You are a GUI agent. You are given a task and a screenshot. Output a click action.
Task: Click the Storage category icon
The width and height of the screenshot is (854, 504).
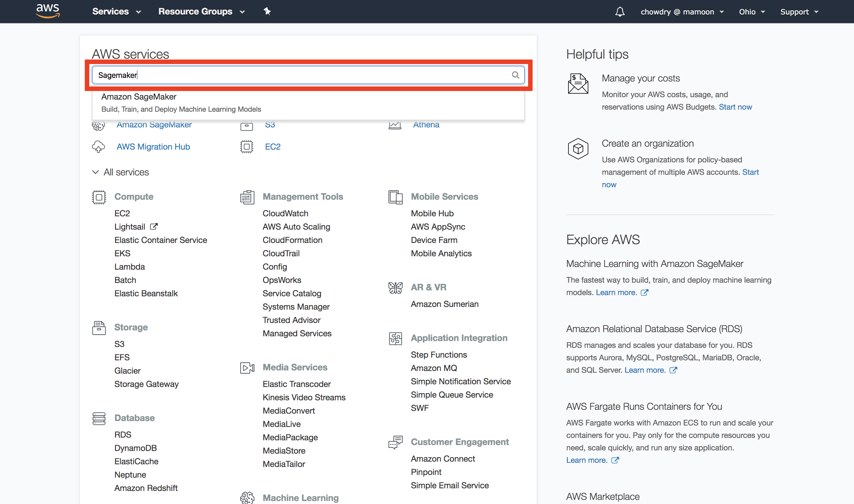99,328
